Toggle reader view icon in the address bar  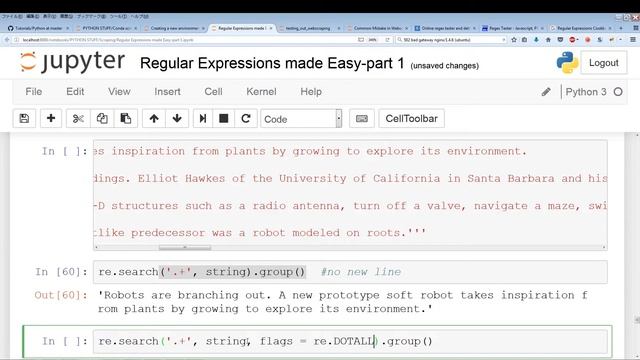(361, 40)
